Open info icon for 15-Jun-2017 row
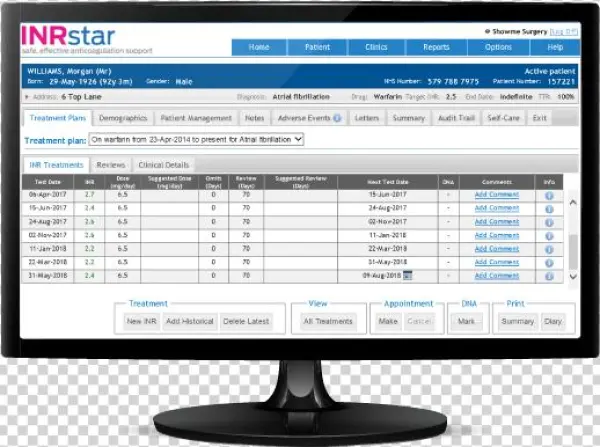The height and width of the screenshot is (447, 600). point(549,209)
